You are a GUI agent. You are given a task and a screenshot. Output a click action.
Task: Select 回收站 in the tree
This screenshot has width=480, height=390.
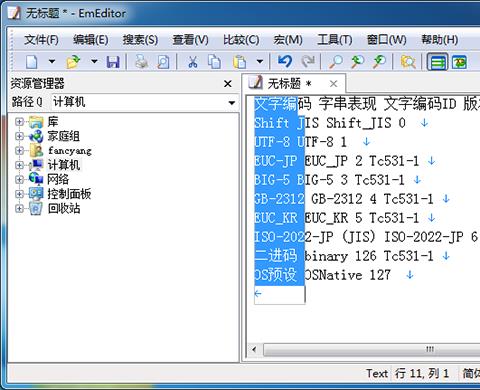coord(64,208)
